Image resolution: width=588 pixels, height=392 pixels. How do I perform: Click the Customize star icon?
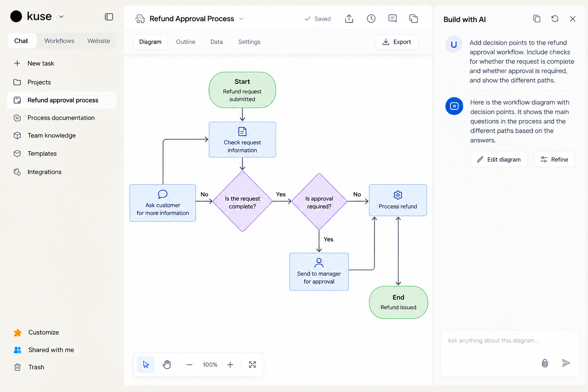(x=18, y=333)
